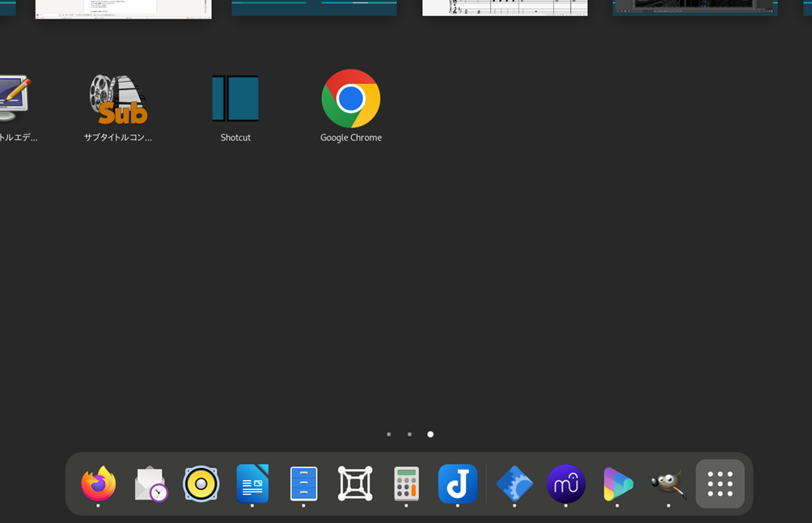Open Calculator from the dock
This screenshot has width=812, height=523.
point(406,483)
